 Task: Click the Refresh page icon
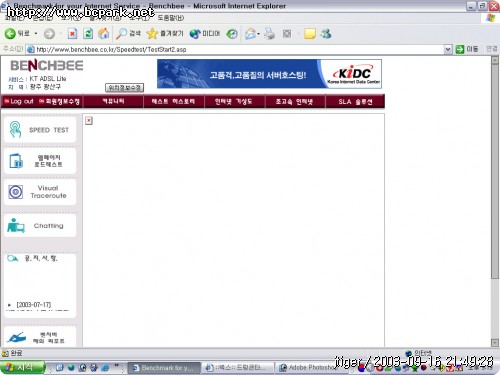tap(88, 34)
